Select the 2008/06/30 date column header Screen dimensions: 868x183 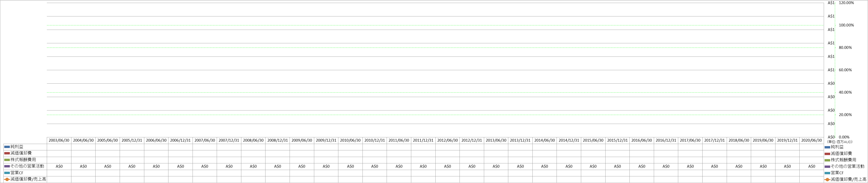tap(253, 140)
